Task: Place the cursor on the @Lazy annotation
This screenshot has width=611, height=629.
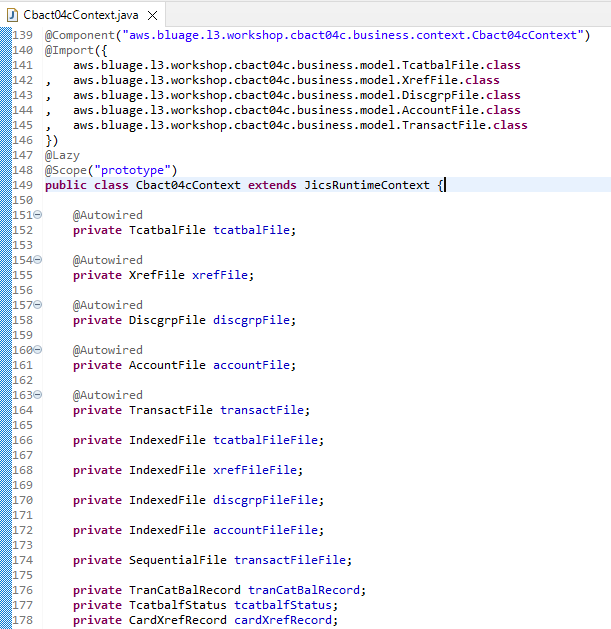Action: coord(62,155)
